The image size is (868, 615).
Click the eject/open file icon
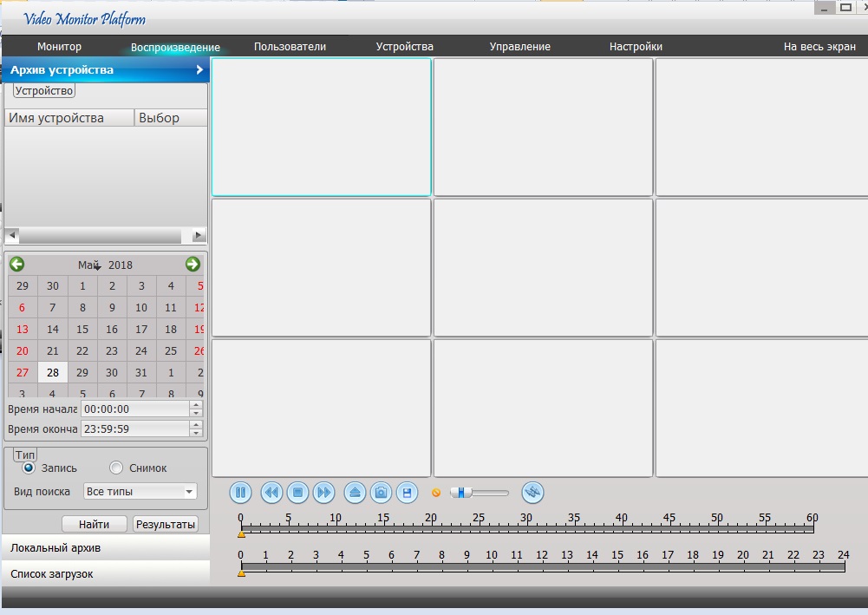354,493
